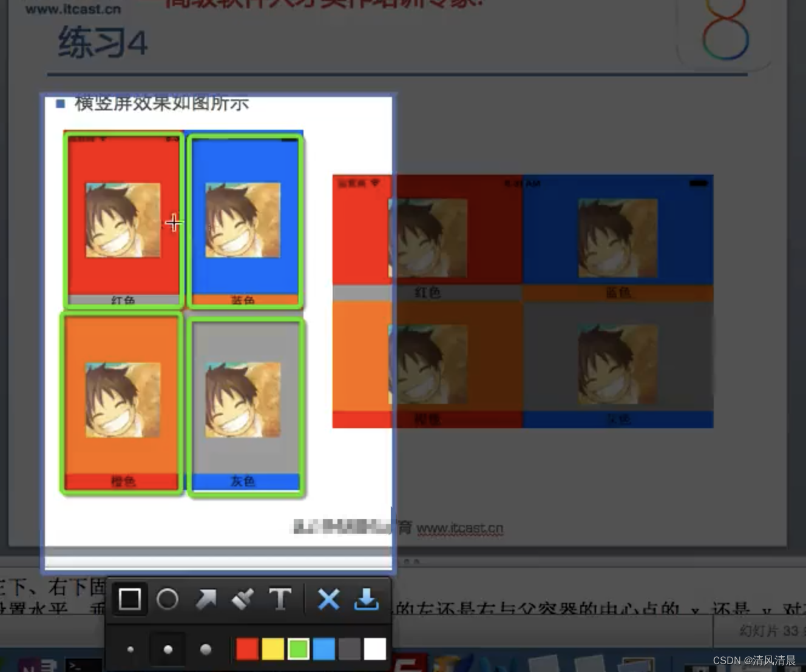The width and height of the screenshot is (806, 672).
Task: Select the rectangle annotation tool
Action: (129, 599)
